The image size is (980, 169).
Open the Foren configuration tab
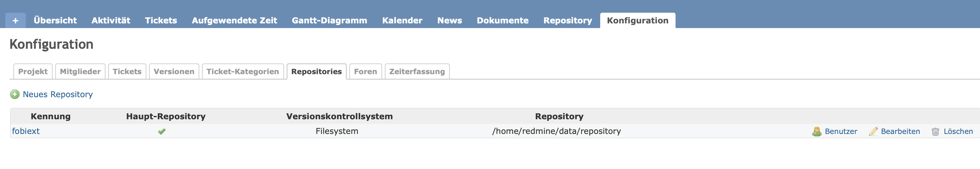366,71
